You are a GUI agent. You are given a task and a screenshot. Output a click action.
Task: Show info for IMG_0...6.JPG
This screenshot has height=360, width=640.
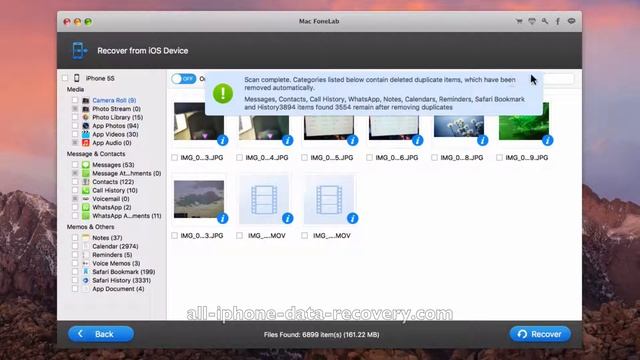click(417, 140)
